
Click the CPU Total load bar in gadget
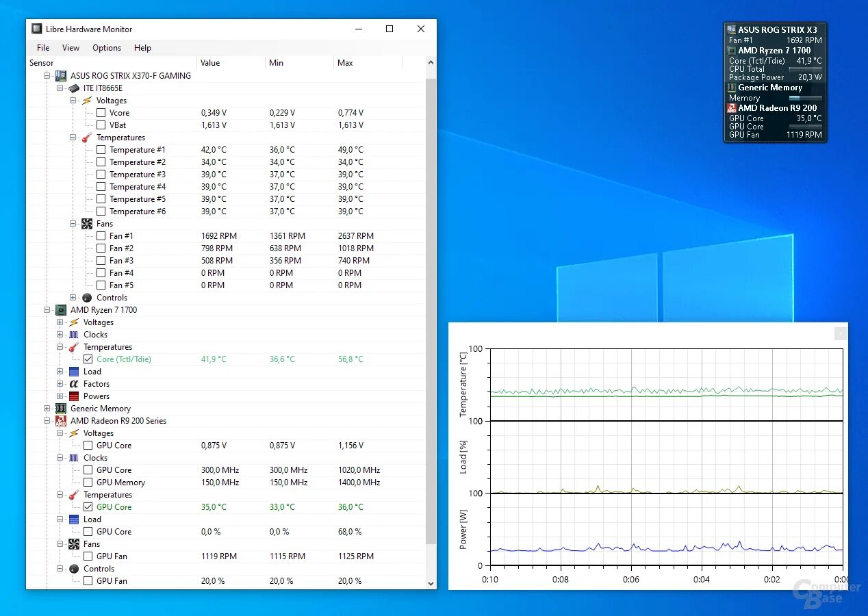pyautogui.click(x=805, y=69)
